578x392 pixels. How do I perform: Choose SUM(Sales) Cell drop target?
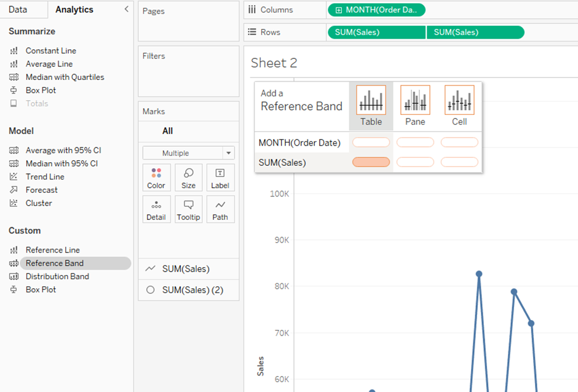(x=459, y=162)
